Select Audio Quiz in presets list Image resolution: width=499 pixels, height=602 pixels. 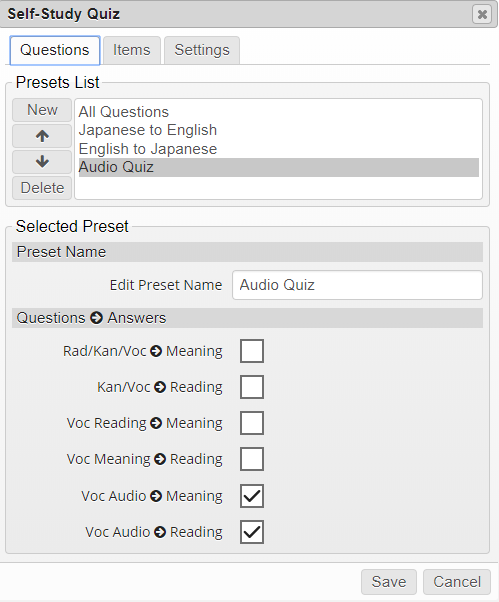click(x=278, y=167)
